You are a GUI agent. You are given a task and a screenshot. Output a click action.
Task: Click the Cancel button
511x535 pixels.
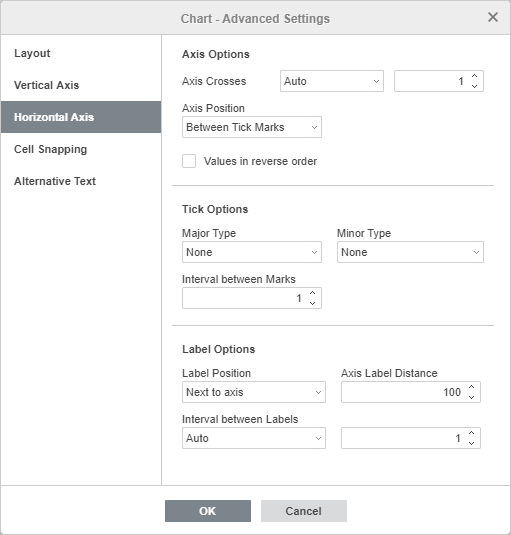304,511
